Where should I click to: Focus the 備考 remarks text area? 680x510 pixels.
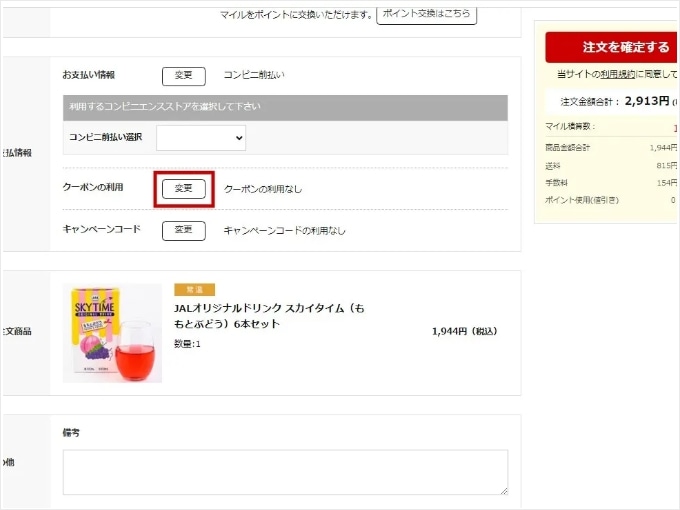(x=285, y=471)
